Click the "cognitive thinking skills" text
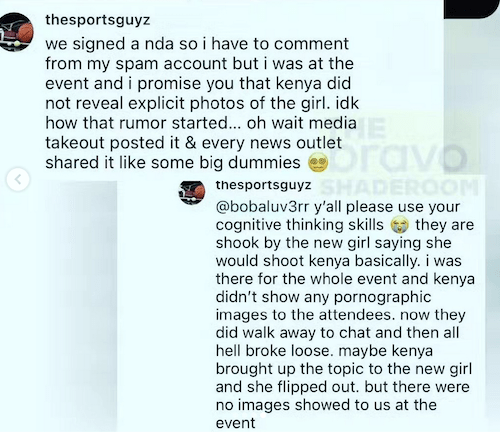This screenshot has height=434, width=500. 300,225
